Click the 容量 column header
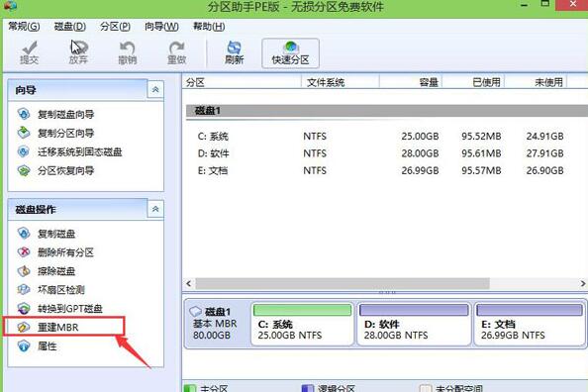This screenshot has height=392, width=588. click(411, 82)
